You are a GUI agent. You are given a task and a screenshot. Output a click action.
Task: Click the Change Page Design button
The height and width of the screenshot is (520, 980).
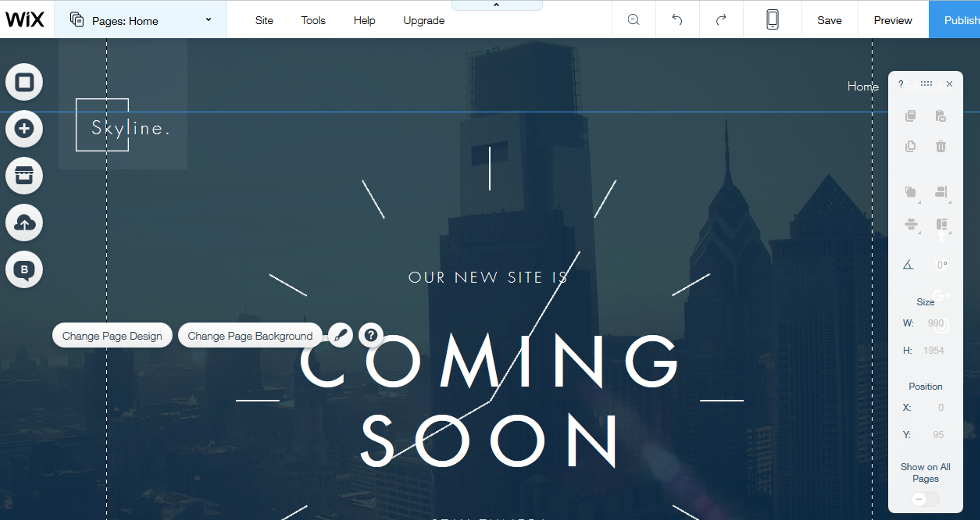(112, 336)
